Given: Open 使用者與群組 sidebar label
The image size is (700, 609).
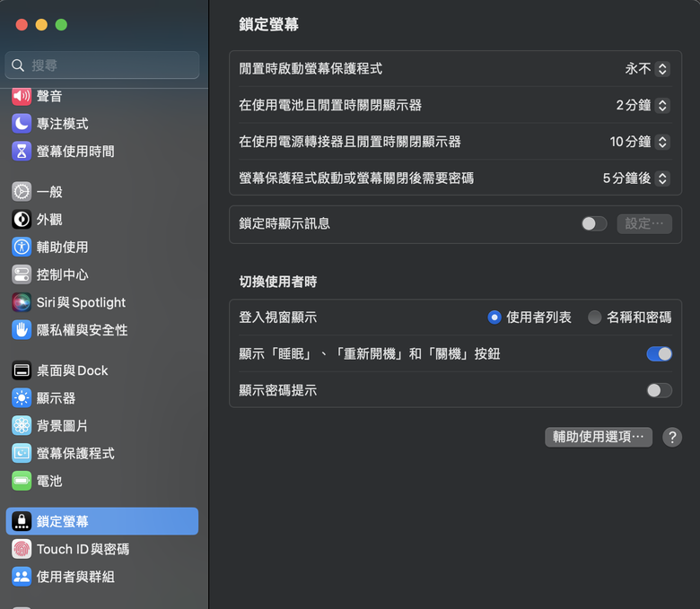Looking at the screenshot, I should [75, 577].
